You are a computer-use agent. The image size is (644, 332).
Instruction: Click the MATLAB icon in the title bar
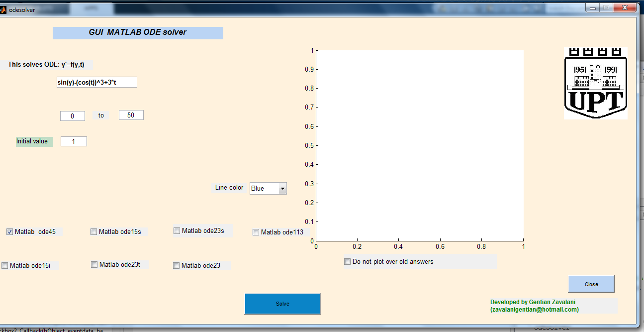point(3,9)
